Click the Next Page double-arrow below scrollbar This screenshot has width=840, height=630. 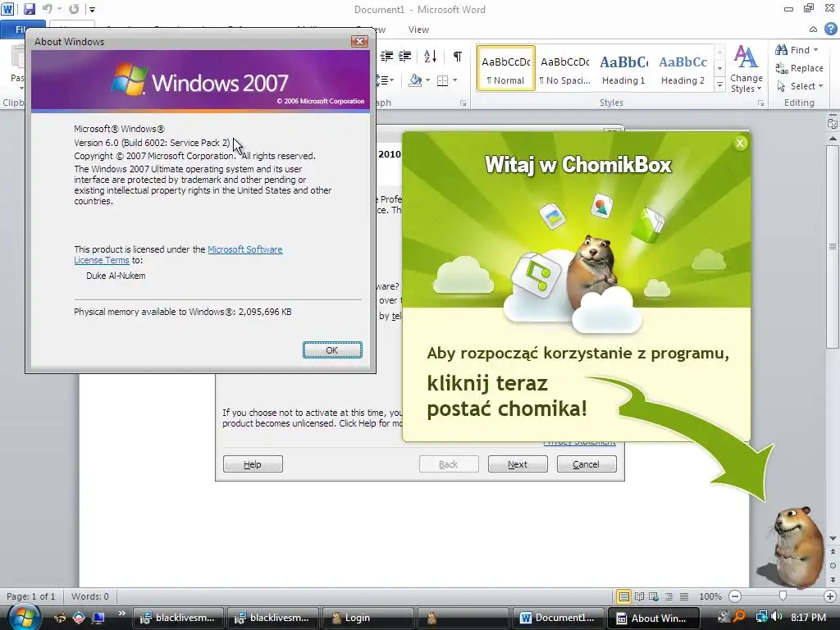833,580
